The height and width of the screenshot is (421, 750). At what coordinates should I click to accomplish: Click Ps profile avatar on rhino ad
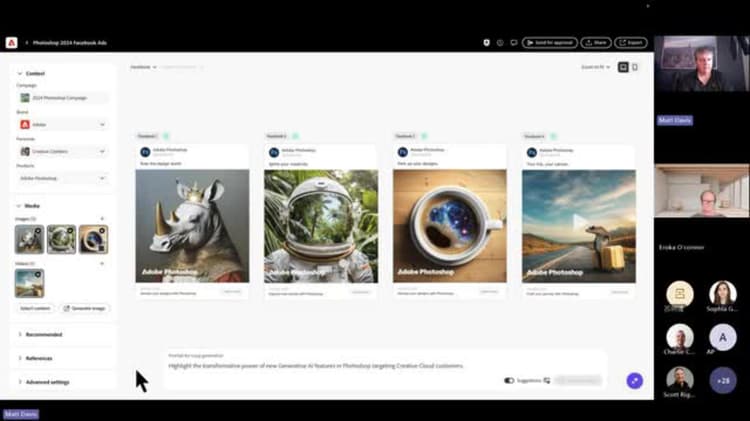click(145, 152)
